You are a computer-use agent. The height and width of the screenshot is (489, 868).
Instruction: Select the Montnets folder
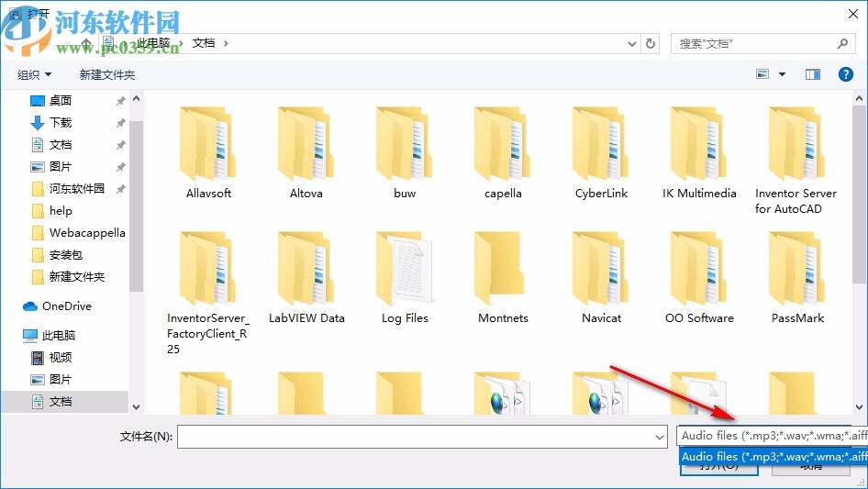(503, 277)
